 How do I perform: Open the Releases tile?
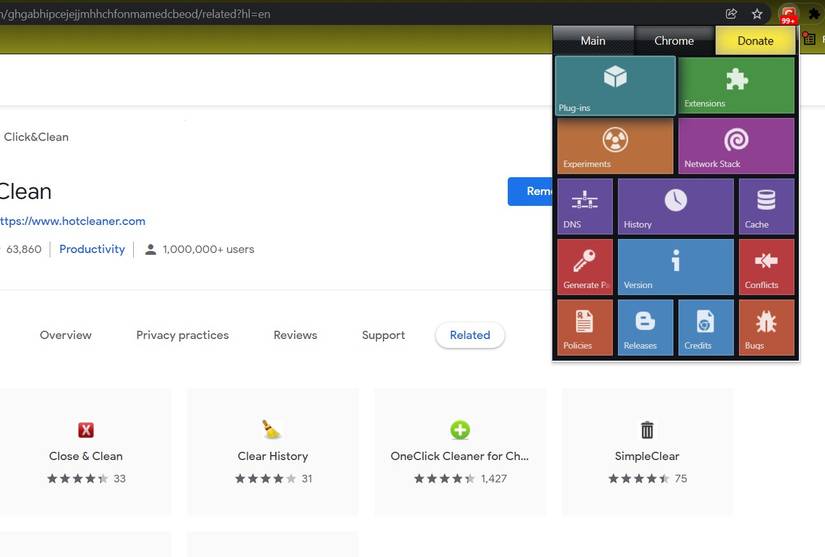(646, 327)
